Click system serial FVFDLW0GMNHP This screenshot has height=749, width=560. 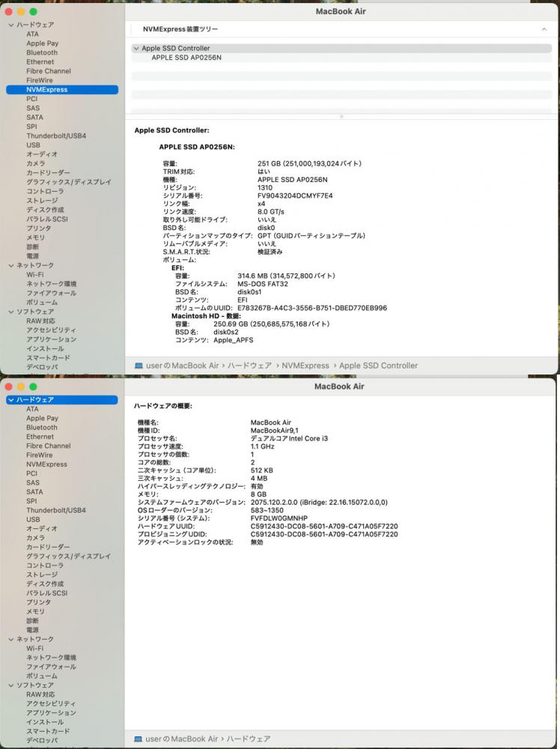(x=279, y=518)
